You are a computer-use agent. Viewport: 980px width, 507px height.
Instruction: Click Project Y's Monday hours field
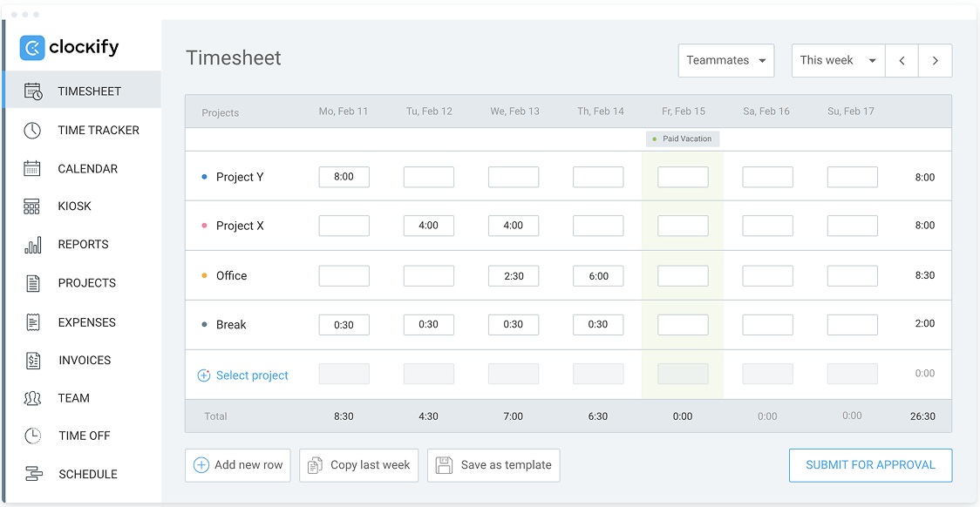click(x=344, y=176)
